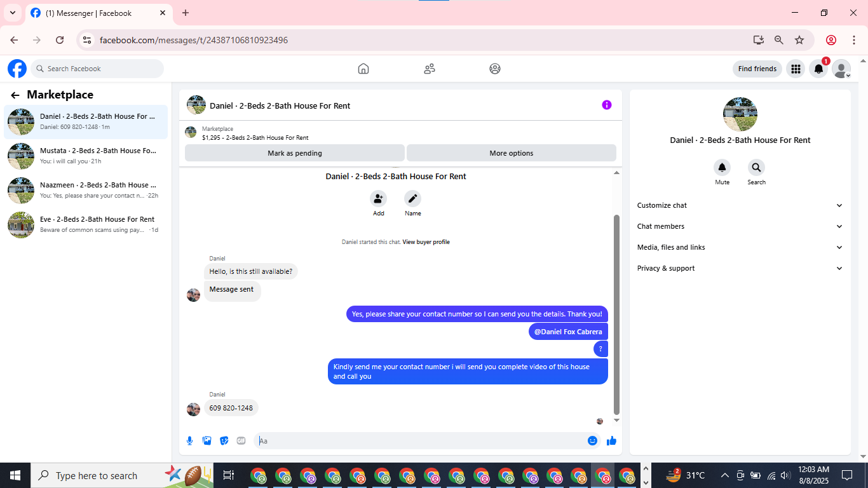Click Add people icon in chat
This screenshot has width=868, height=488.
click(x=379, y=198)
